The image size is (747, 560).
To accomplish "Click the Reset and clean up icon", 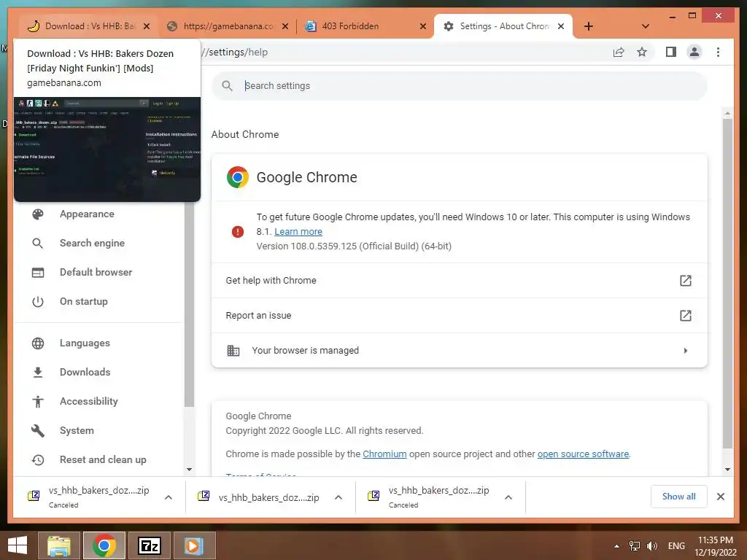I will click(38, 459).
